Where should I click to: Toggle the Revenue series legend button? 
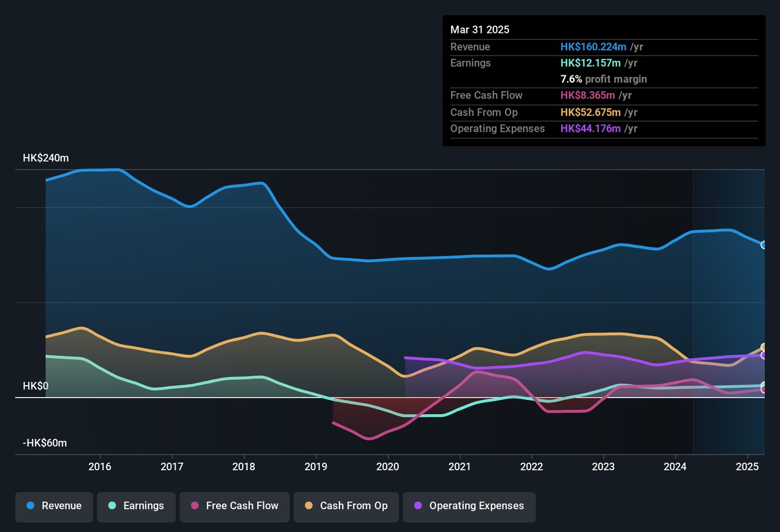54,506
